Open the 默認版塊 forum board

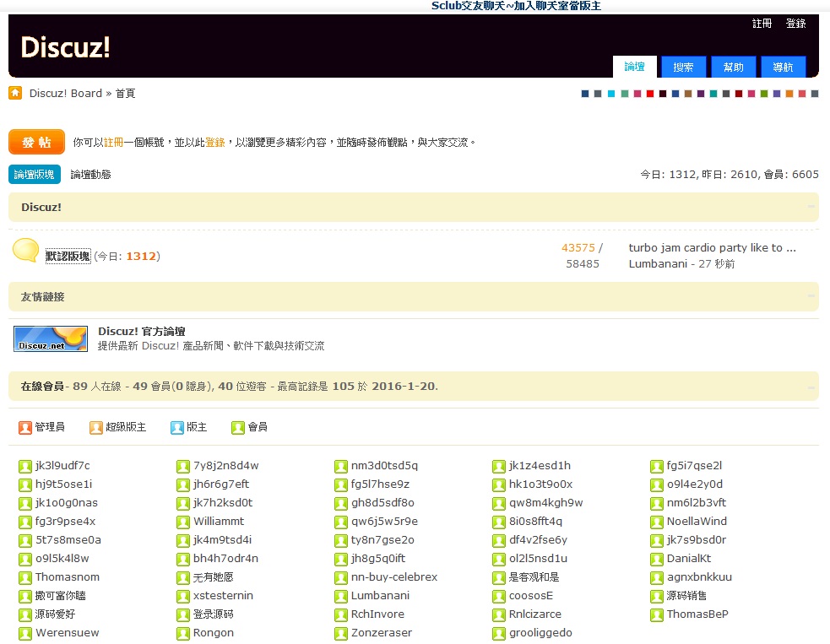(x=68, y=256)
